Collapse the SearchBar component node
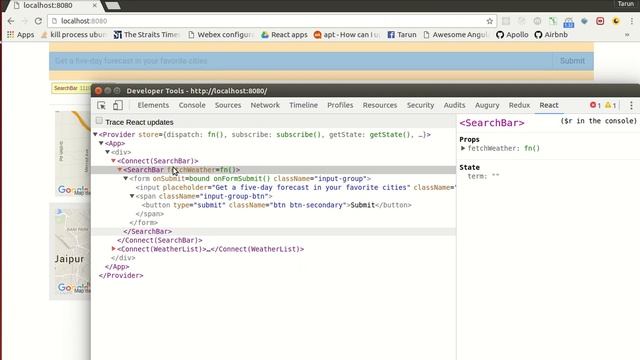The image size is (640, 360). point(120,169)
